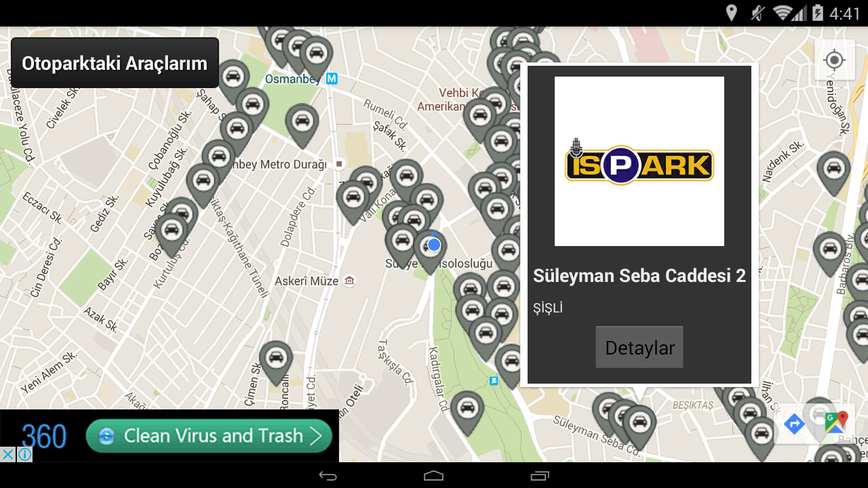Tap the Azak Sk. street label
Viewport: 868px width, 488px height.
101,319
